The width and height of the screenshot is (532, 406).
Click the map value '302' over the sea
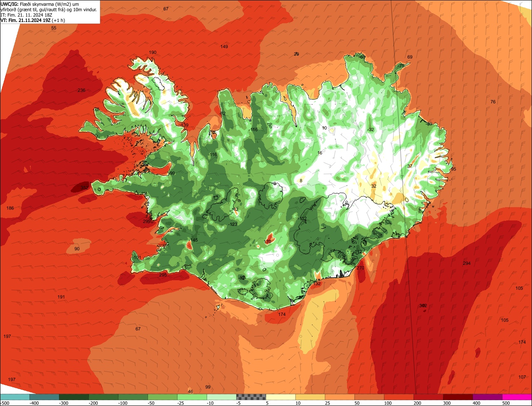pyautogui.click(x=423, y=306)
